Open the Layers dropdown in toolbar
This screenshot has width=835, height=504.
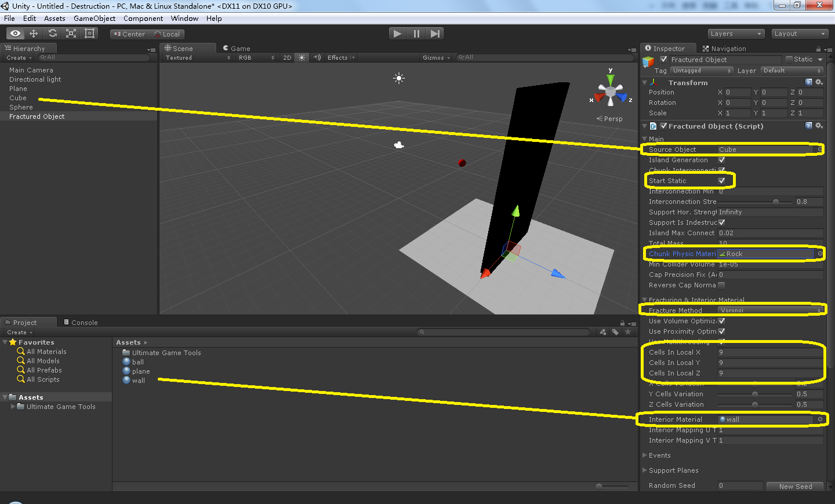coord(735,34)
